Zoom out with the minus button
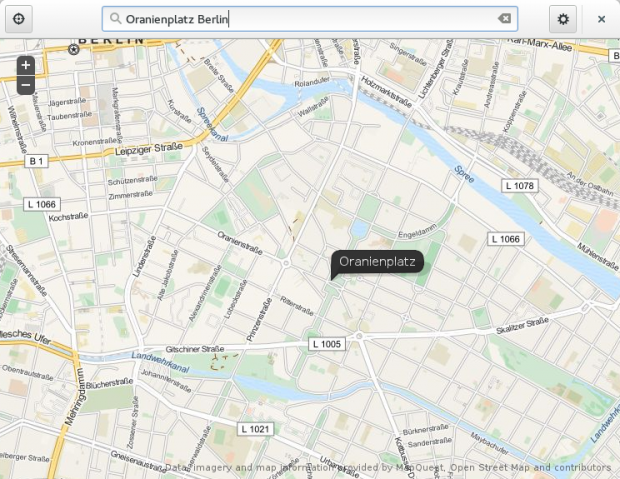Viewport: 620px width, 479px height. point(26,85)
